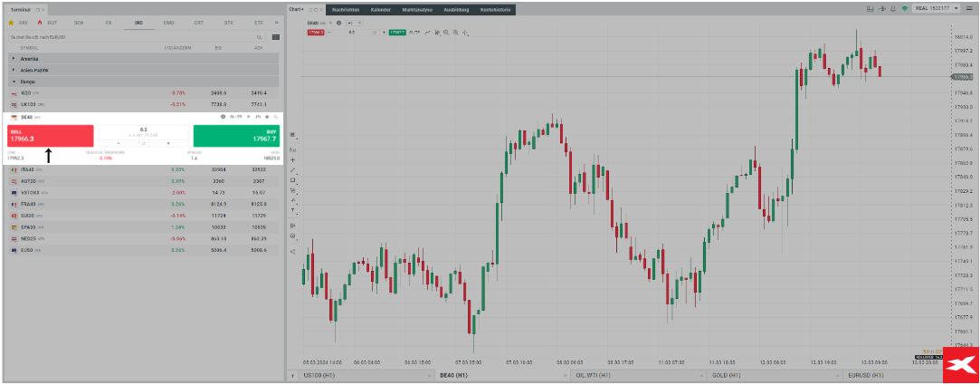Open DE40 chart from ticket row icon
Viewport: 980px width, 385px height.
pyautogui.click(x=258, y=117)
